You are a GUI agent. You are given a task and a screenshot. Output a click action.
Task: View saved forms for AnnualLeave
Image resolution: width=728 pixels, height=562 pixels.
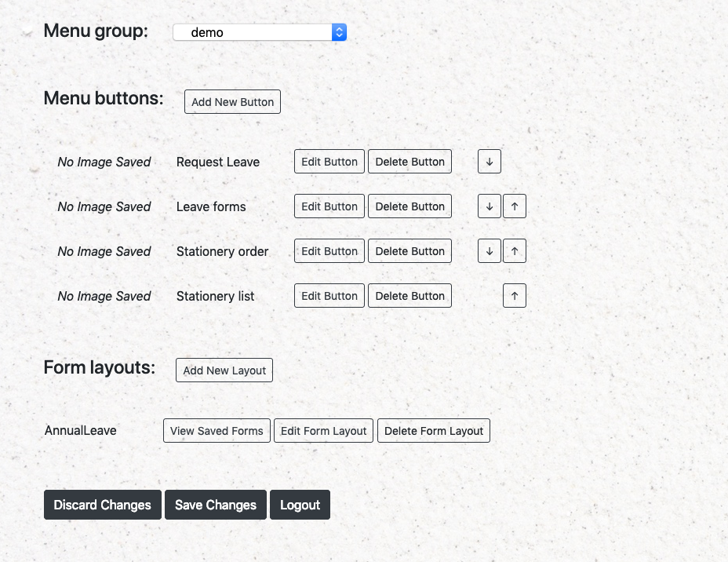click(217, 431)
